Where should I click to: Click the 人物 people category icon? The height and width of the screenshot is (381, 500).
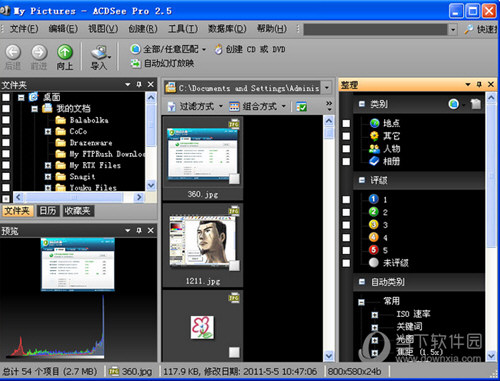(375, 149)
